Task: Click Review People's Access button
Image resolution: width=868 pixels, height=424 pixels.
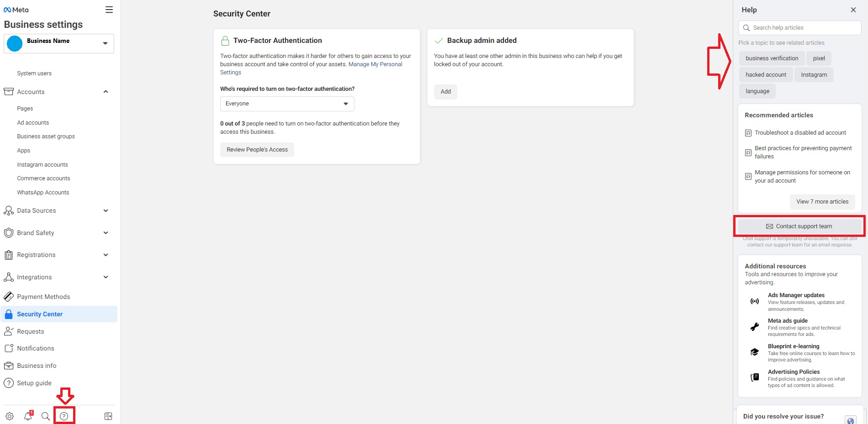Action: coord(257,150)
